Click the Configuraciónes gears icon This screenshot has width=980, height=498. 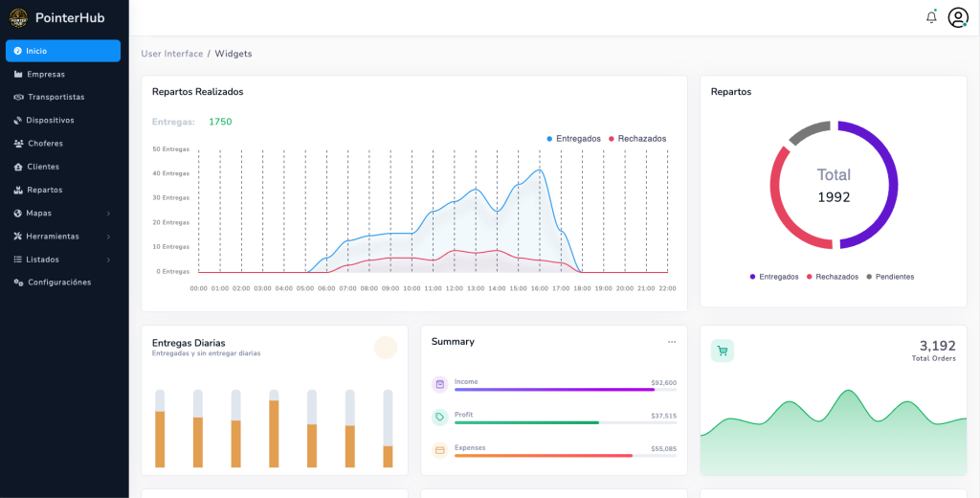pos(18,283)
